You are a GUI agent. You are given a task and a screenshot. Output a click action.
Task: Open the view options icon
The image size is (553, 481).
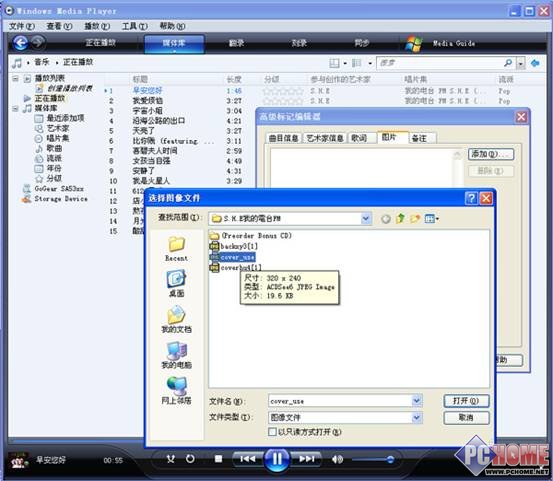pyautogui.click(x=357, y=63)
